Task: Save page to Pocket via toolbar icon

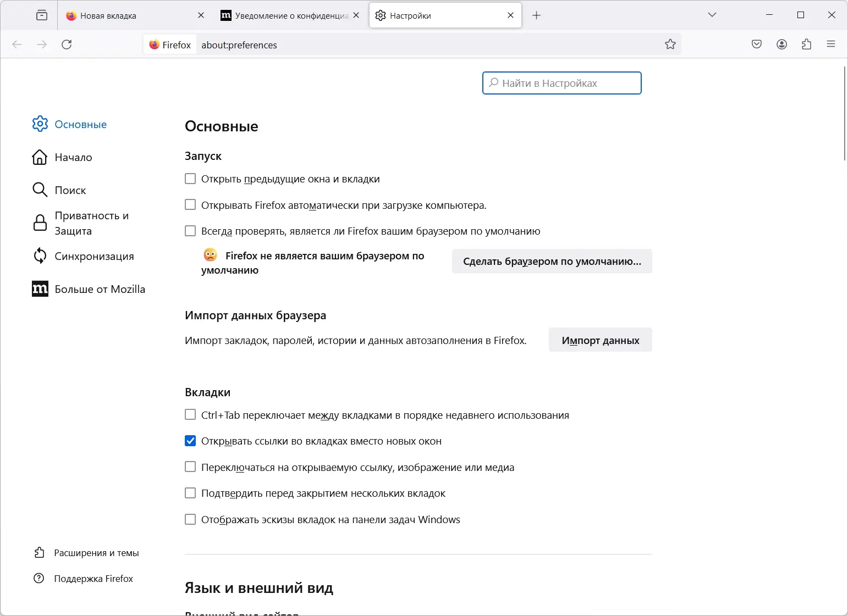Action: point(756,44)
